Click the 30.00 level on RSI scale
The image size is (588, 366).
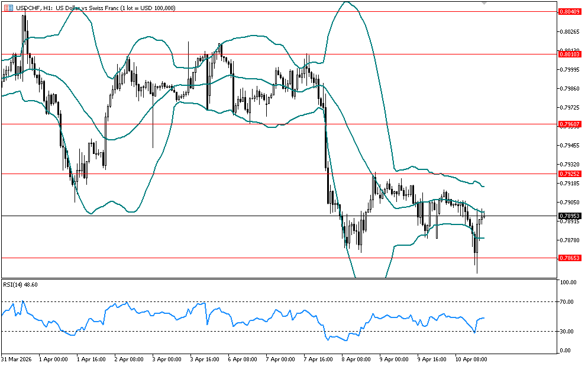[568, 331]
